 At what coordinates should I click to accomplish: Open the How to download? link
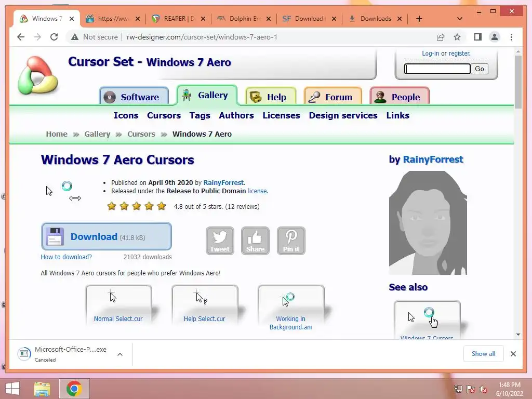click(66, 257)
